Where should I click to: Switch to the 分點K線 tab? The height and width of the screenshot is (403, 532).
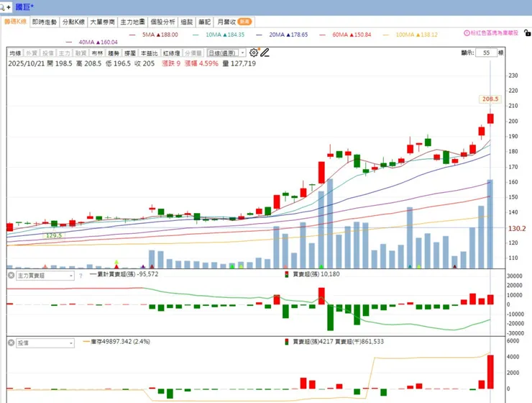(x=73, y=22)
